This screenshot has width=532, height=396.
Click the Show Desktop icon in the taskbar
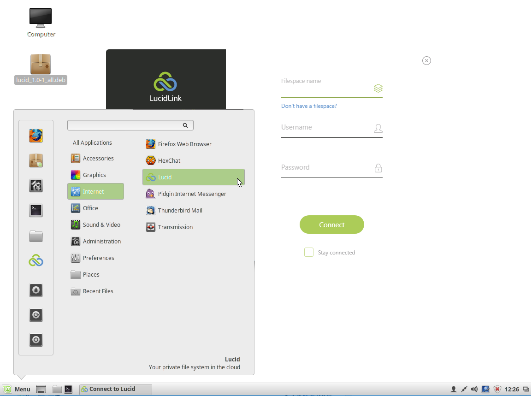pos(41,389)
